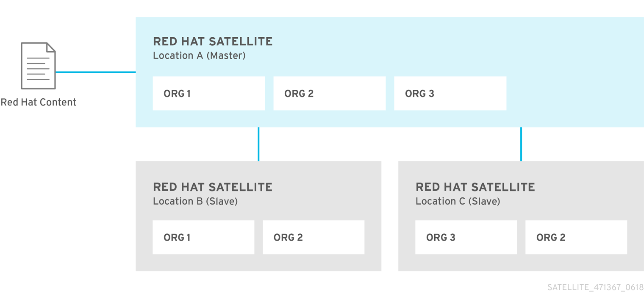Click empty blue area right of Master ORG 3
The image size is (644, 305).
(574, 93)
